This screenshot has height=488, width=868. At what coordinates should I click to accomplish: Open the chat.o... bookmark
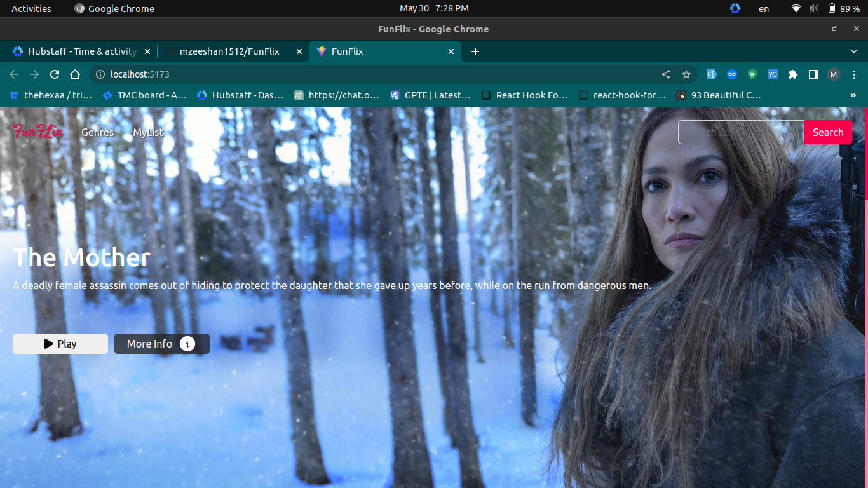pyautogui.click(x=336, y=95)
